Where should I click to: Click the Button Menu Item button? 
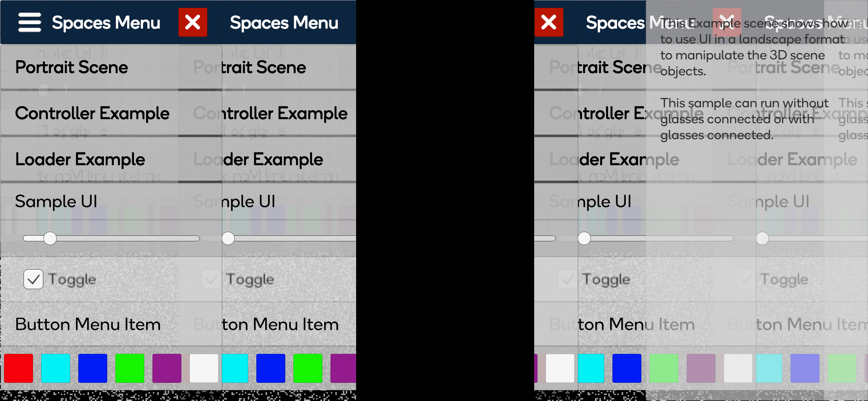(88, 324)
